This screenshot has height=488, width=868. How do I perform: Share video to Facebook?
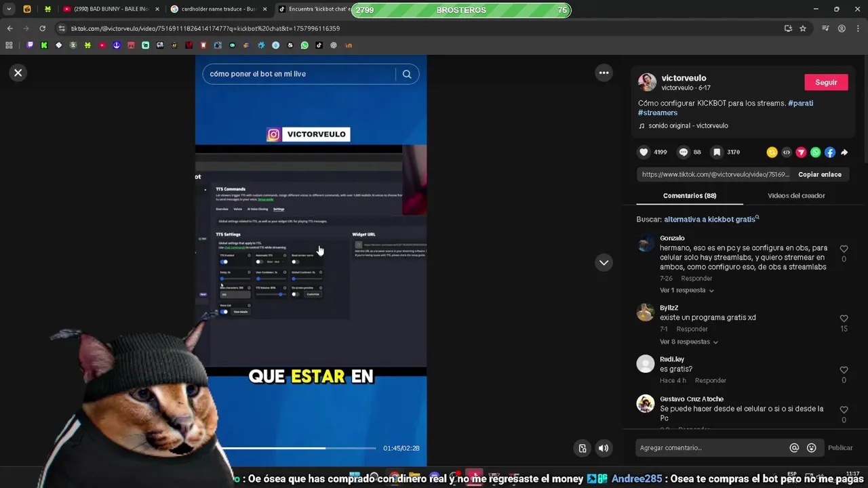click(x=830, y=152)
